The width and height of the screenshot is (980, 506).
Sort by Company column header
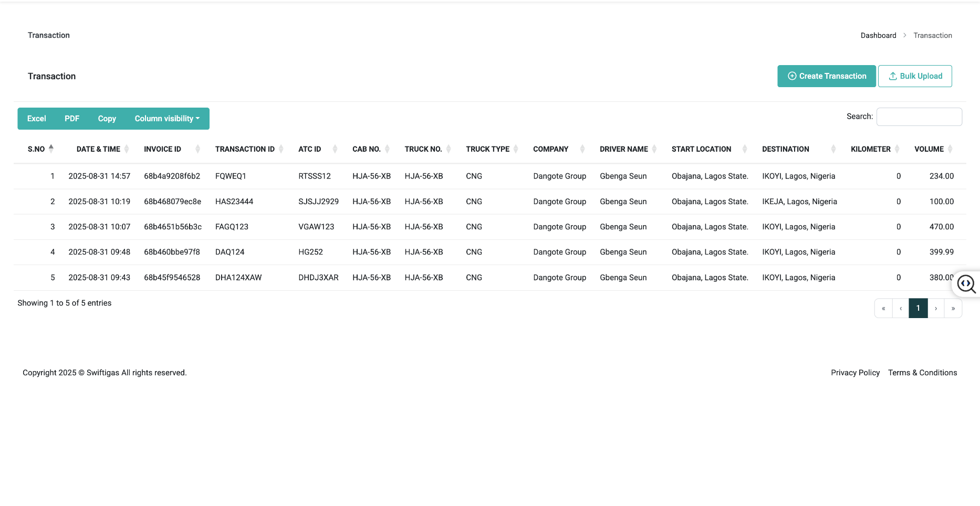pyautogui.click(x=550, y=149)
